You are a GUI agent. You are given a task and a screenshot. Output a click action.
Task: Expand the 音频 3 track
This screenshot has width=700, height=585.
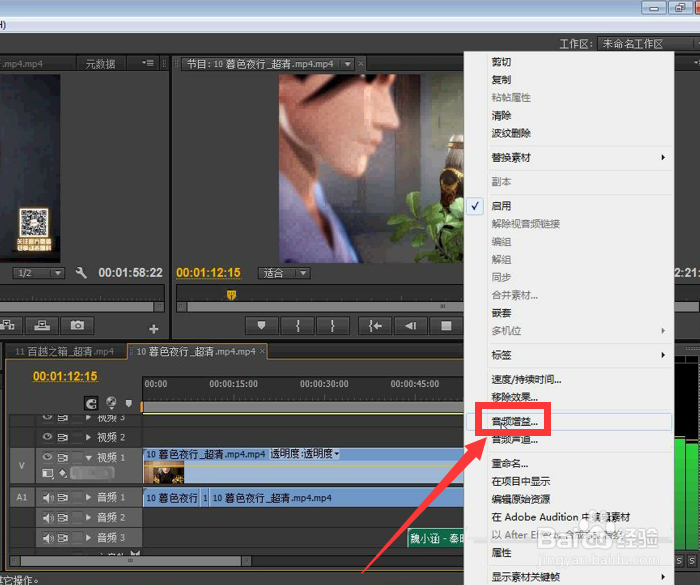88,538
